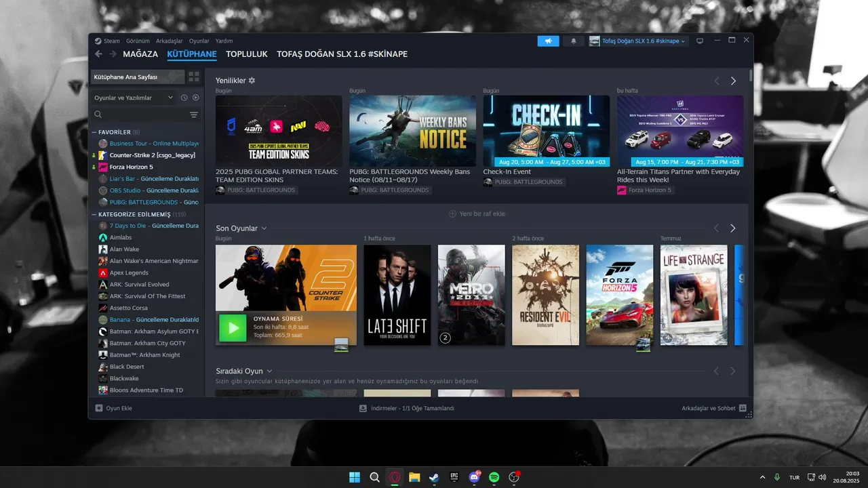Click Kütüphane Ana Sayfası button
The width and height of the screenshot is (868, 488).
tap(137, 77)
